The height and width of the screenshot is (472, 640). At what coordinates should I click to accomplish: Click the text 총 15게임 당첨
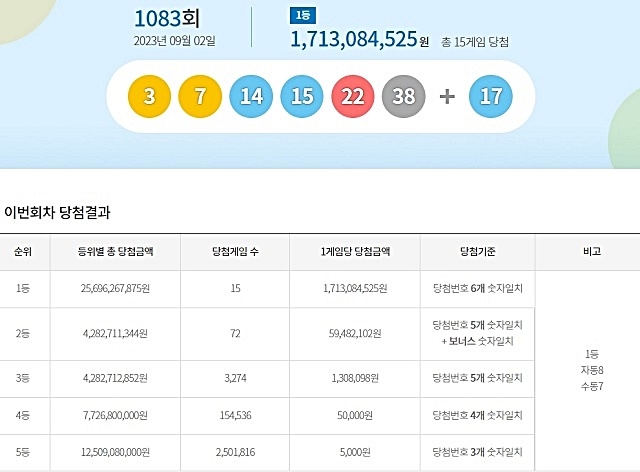point(475,42)
